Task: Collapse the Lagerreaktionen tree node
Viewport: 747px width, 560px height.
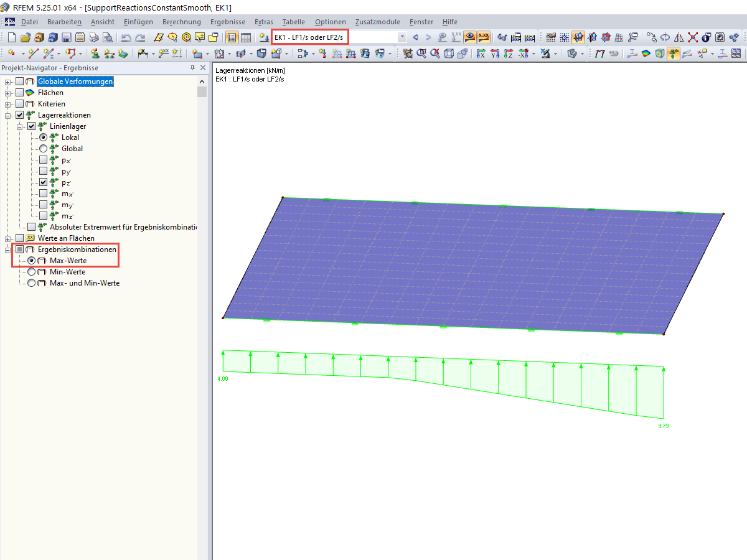Action: [x=8, y=115]
